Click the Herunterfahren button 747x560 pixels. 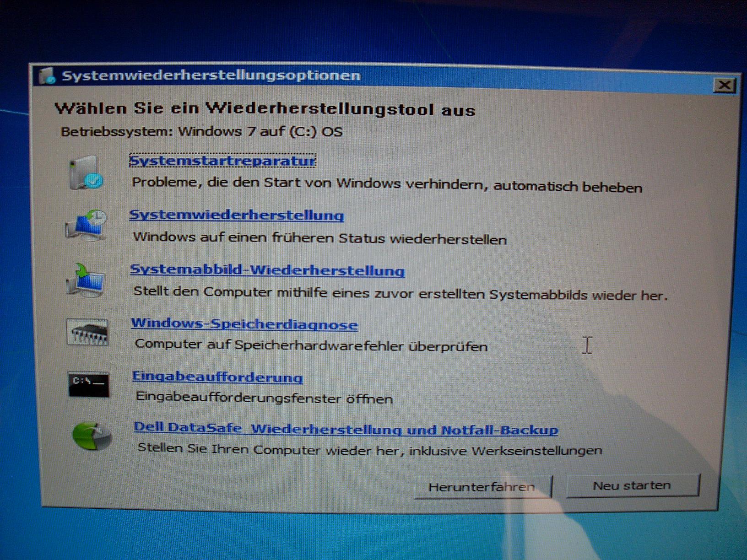tap(482, 487)
